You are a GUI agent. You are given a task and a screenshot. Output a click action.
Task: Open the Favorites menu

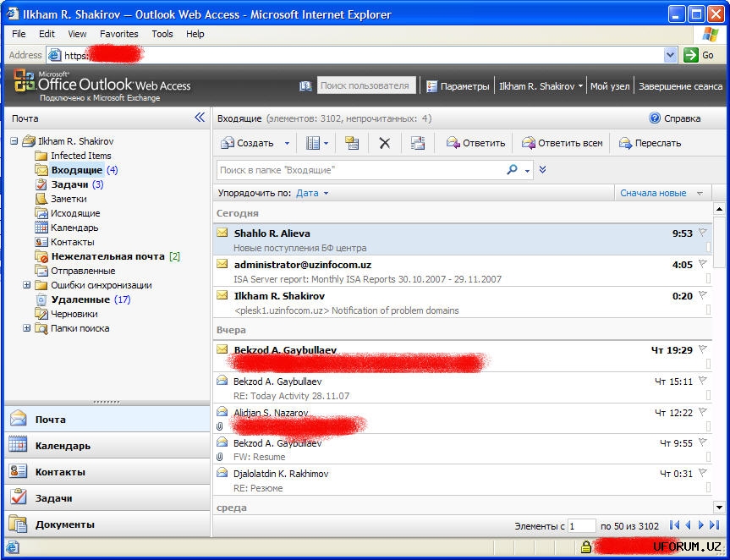118,34
